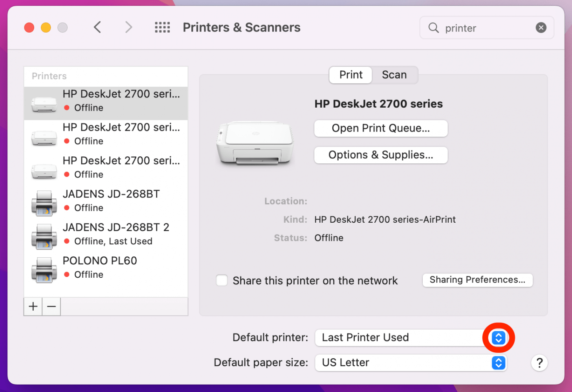Go forward with the right chevron arrow
572x392 pixels.
[x=128, y=27]
